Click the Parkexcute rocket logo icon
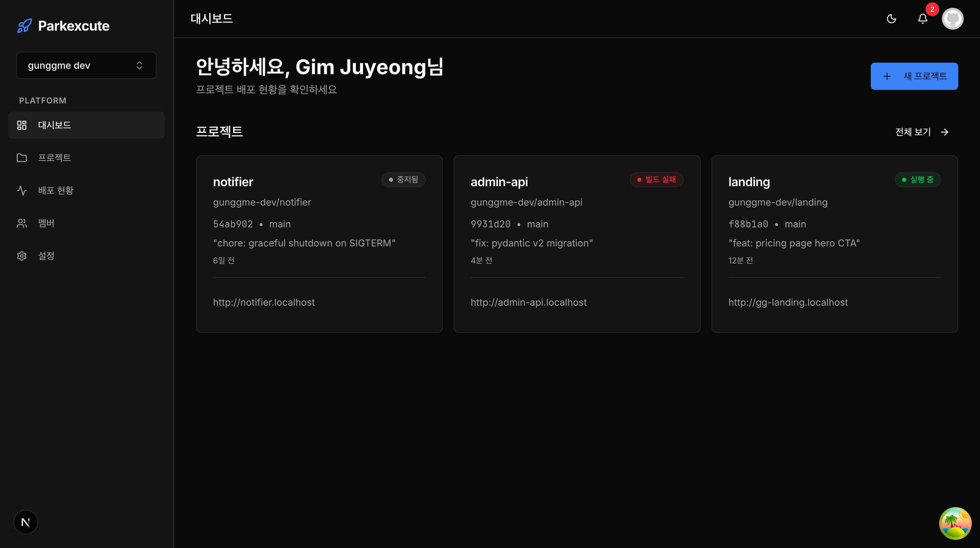This screenshot has height=548, width=980. (24, 26)
